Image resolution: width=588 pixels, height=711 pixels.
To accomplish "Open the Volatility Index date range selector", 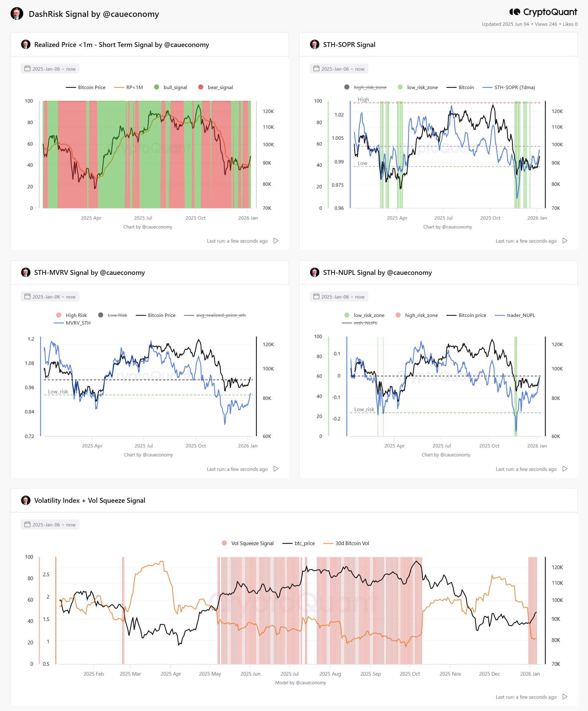I will click(x=50, y=525).
